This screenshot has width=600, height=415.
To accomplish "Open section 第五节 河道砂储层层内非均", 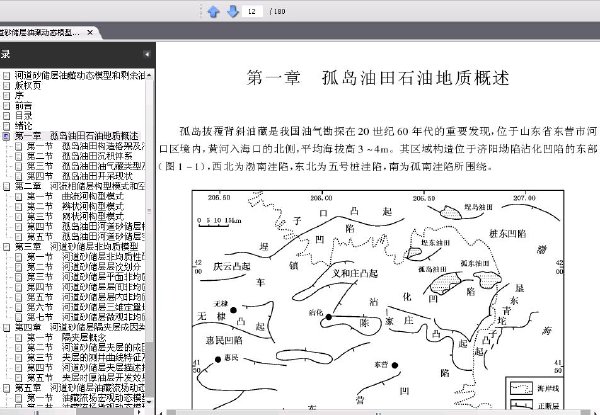I will [86, 297].
